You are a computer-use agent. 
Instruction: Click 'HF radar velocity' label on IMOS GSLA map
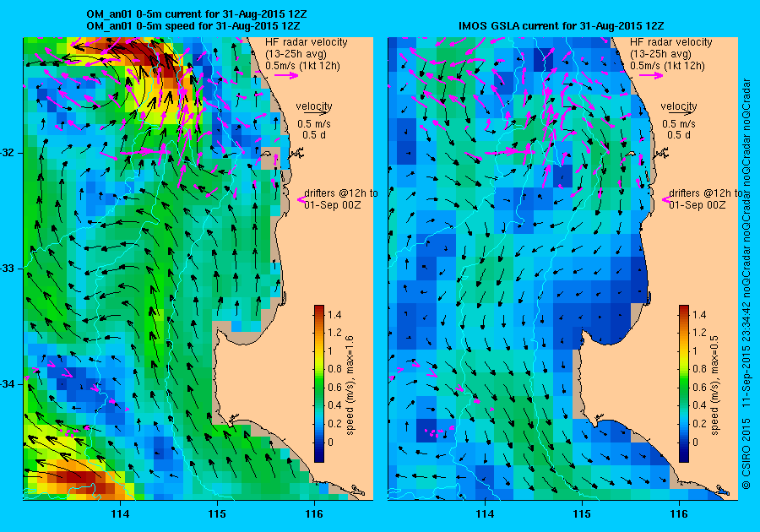click(671, 42)
